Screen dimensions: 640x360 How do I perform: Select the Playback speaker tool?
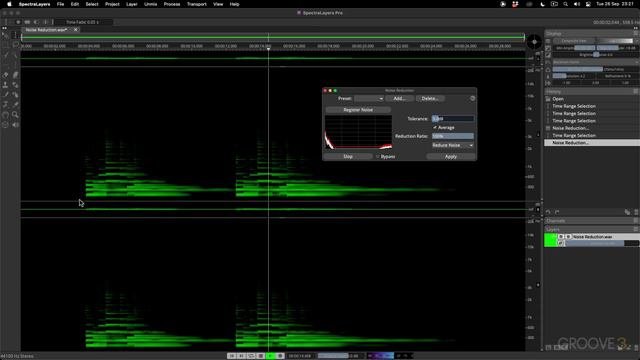(15, 124)
